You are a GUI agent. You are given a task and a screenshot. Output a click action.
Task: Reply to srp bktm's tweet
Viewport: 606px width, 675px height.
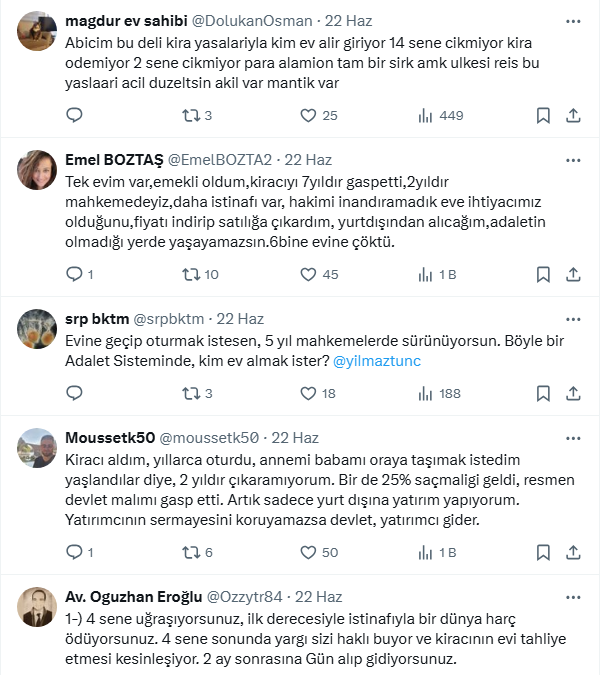click(74, 394)
